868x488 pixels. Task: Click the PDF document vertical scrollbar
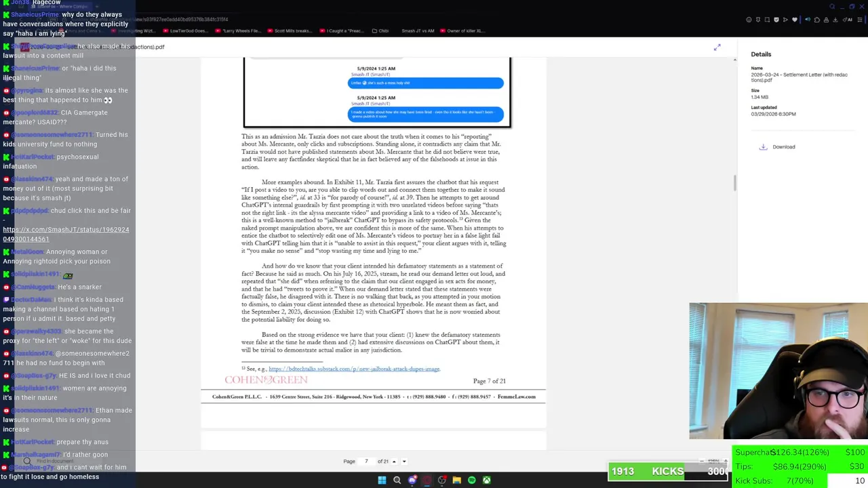735,183
